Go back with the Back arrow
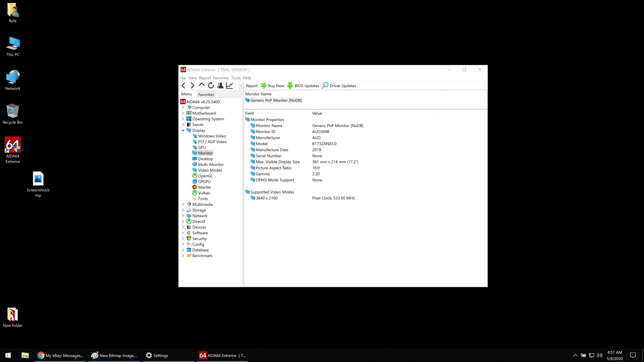644x362 pixels. (x=183, y=86)
